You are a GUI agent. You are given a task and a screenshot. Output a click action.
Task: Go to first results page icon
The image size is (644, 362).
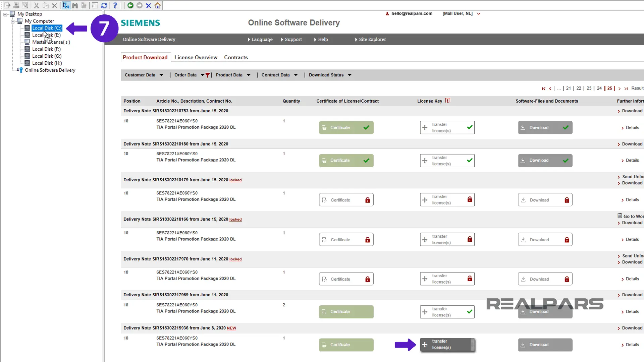(543, 88)
